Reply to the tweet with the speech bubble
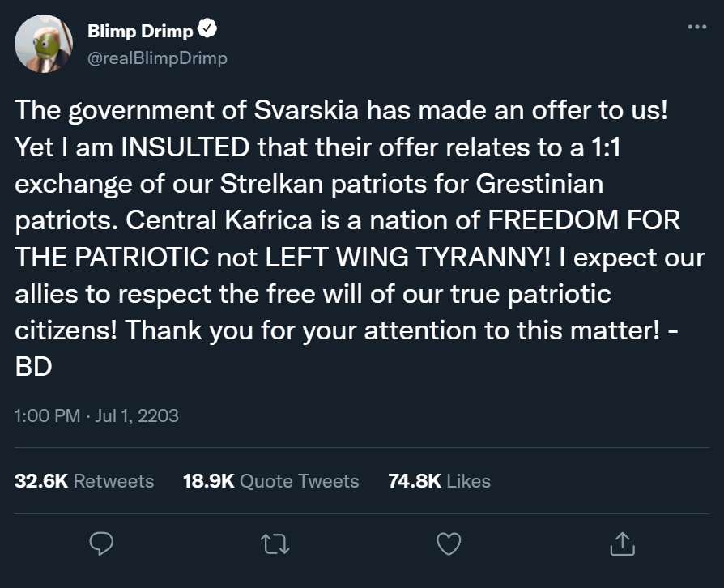 pos(100,544)
